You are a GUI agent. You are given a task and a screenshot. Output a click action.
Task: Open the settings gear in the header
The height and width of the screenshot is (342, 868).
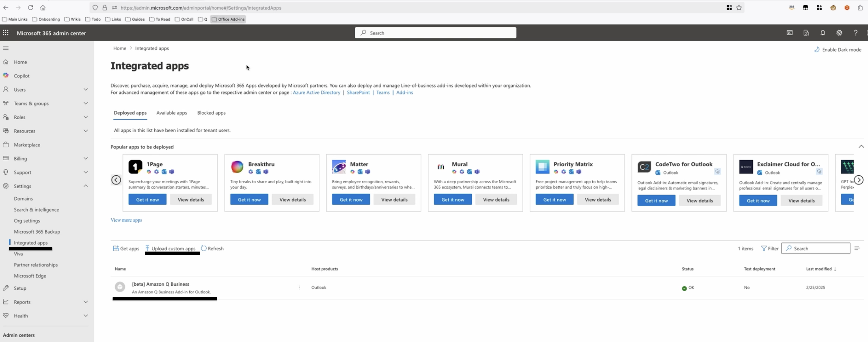839,33
